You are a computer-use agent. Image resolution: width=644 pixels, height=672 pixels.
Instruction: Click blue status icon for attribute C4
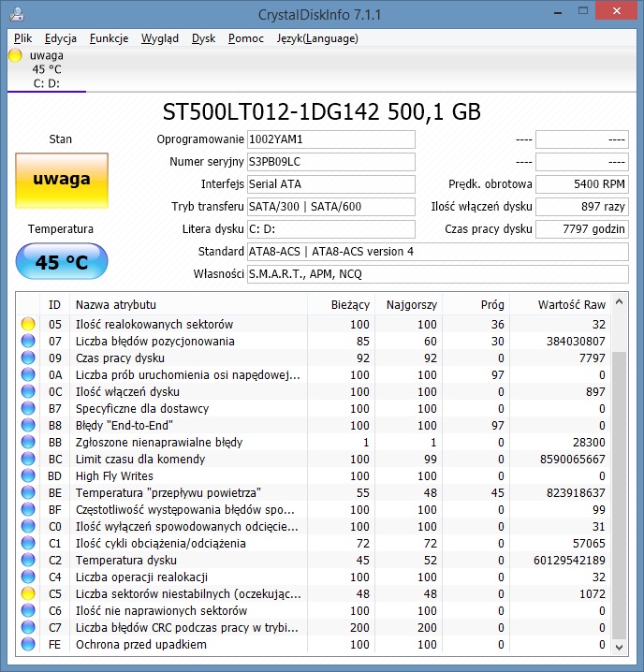click(28, 577)
